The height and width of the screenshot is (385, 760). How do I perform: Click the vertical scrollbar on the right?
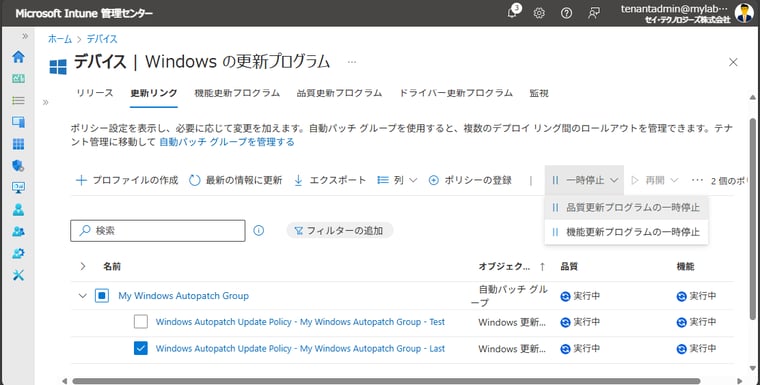coord(753,219)
